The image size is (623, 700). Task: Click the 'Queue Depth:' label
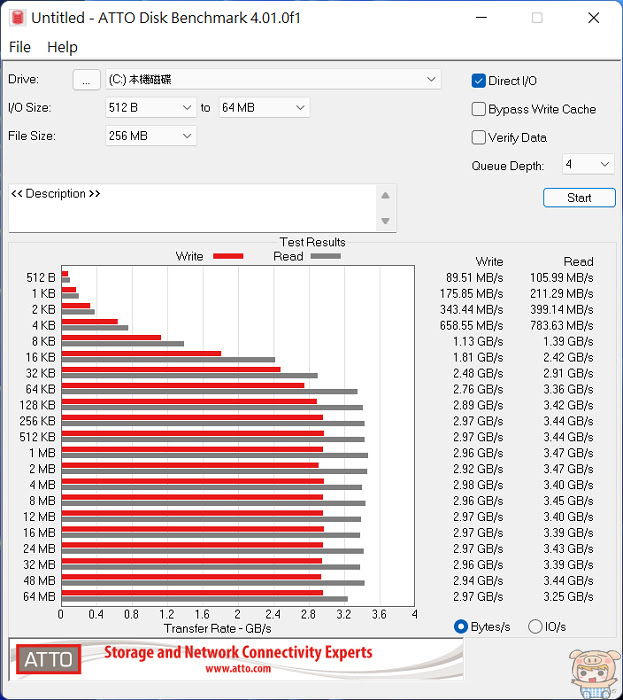tap(508, 166)
